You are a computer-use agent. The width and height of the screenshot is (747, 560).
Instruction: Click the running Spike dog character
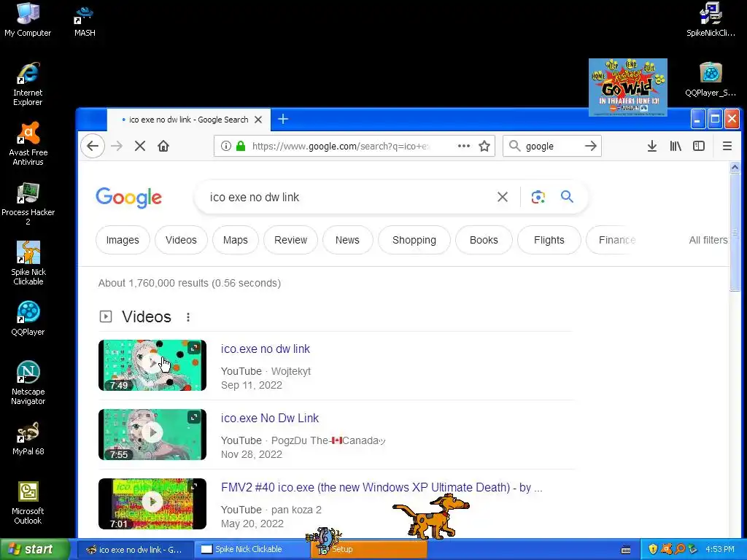coord(431,517)
